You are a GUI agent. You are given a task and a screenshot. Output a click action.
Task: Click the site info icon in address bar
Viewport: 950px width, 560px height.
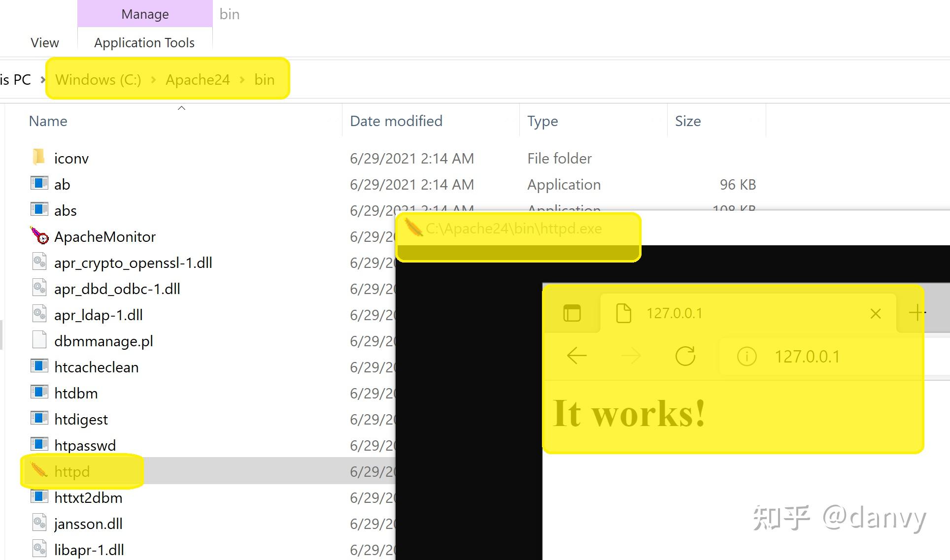click(746, 356)
